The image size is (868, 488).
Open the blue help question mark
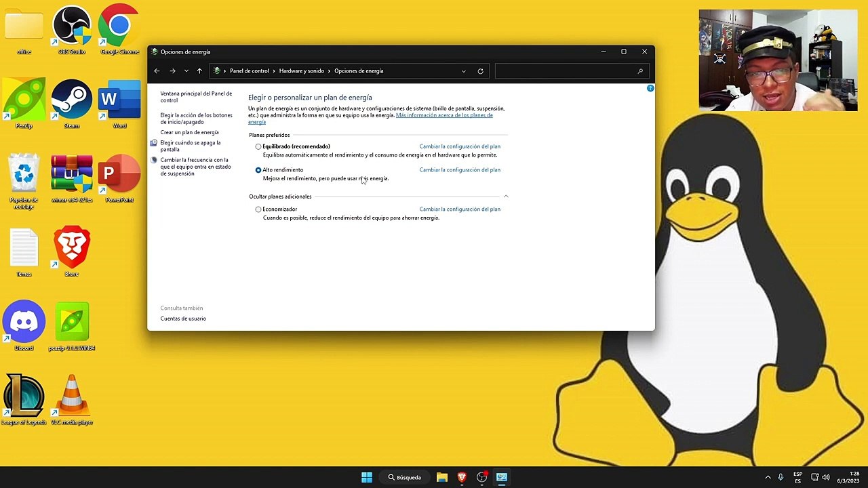pyautogui.click(x=650, y=88)
